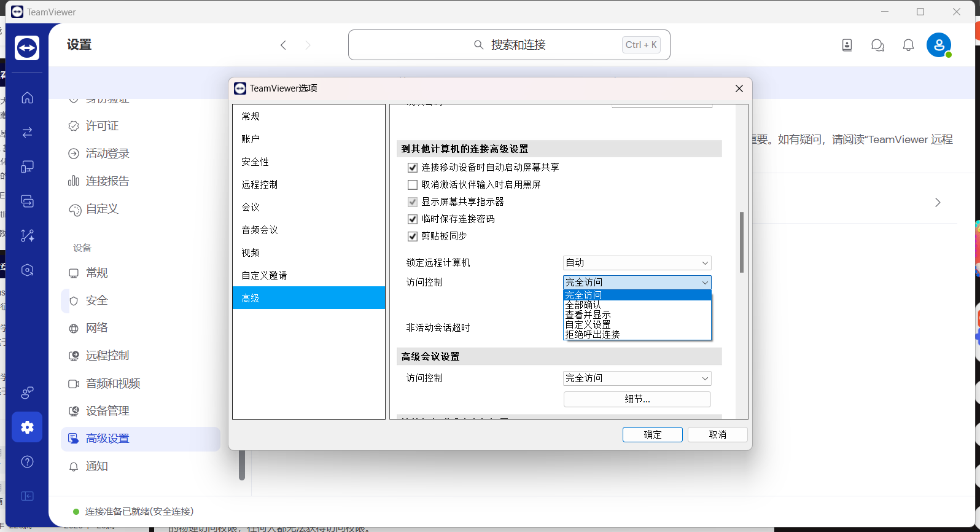This screenshot has height=532, width=980.
Task: Select 音频会议 in options dialog list
Action: point(309,230)
